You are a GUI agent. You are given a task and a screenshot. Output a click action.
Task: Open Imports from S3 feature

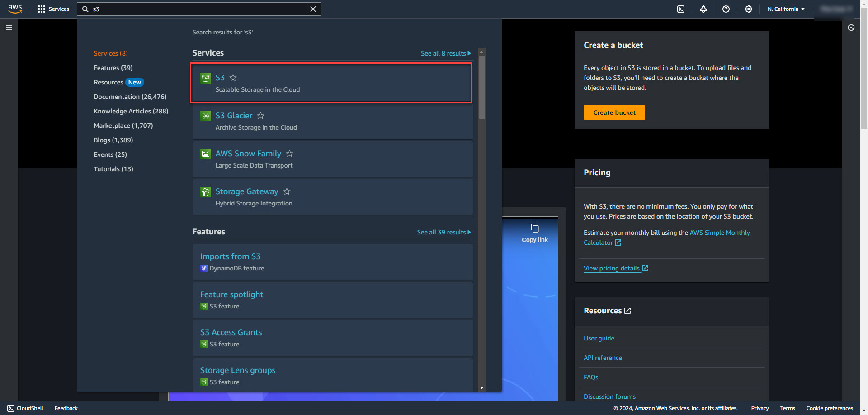pos(230,256)
